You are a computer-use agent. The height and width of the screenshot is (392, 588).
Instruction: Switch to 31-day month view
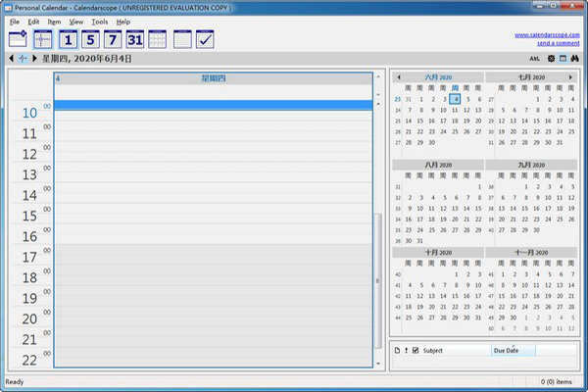[x=135, y=40]
